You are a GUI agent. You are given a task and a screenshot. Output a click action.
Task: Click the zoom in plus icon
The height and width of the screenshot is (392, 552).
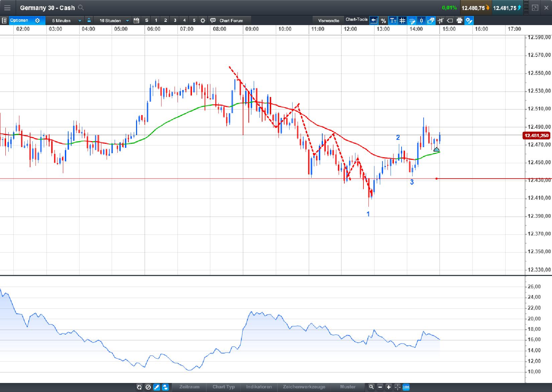(389, 387)
